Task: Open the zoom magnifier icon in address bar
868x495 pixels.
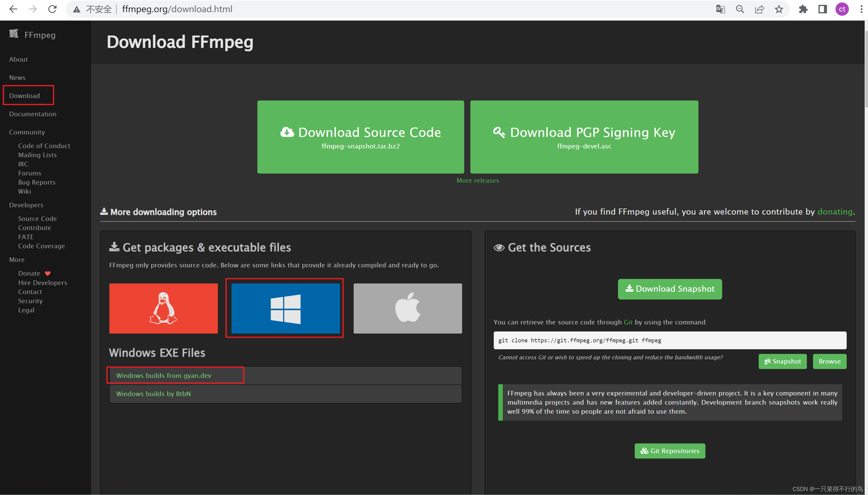Action: point(740,9)
